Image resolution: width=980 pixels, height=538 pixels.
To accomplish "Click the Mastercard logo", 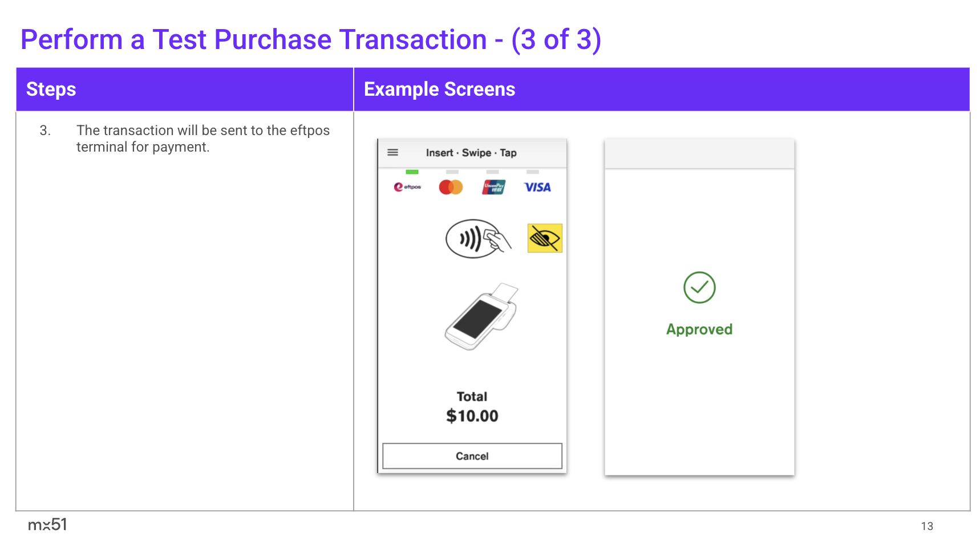I will point(451,187).
